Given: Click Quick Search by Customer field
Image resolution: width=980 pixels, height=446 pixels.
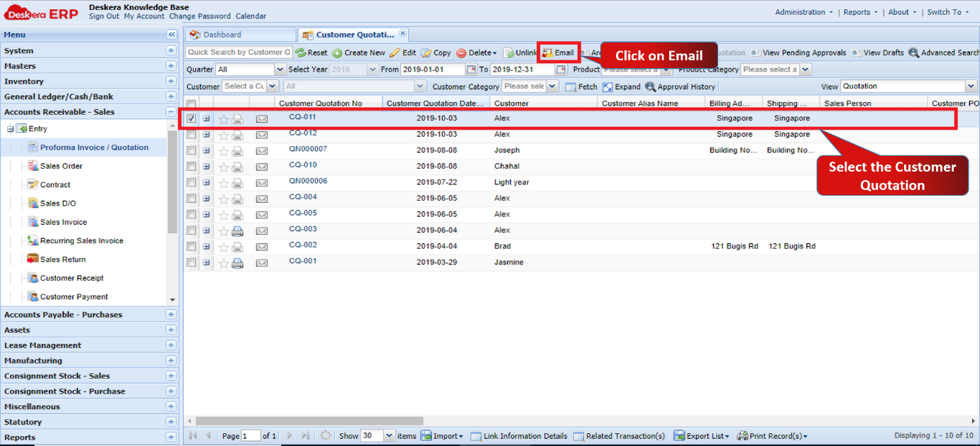Looking at the screenshot, I should point(238,52).
